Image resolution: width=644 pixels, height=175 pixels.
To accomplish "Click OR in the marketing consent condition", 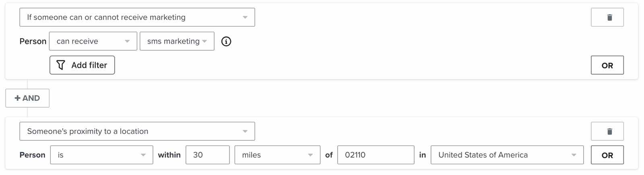I will [607, 65].
